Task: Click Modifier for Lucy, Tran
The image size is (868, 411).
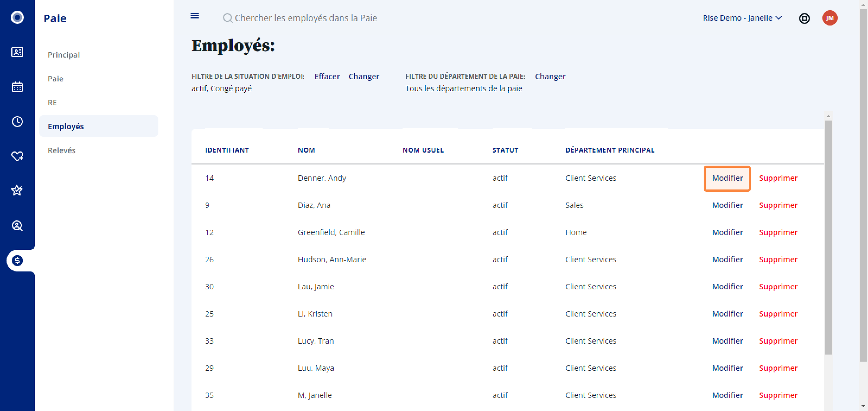Action: coord(727,341)
